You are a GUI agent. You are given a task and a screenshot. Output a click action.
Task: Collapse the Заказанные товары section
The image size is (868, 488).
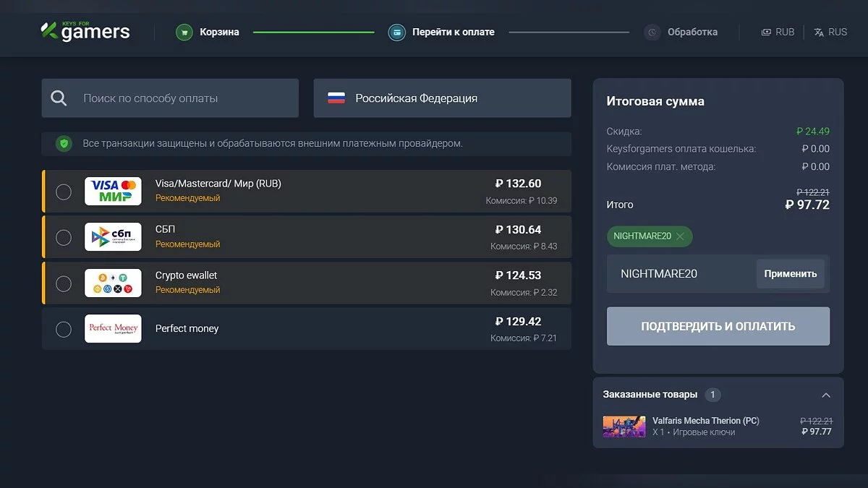click(x=826, y=395)
